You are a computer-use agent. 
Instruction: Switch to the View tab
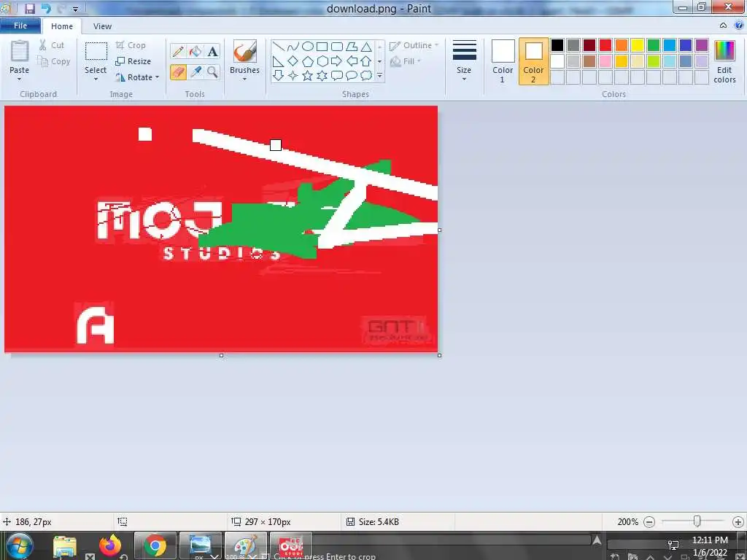pos(102,26)
